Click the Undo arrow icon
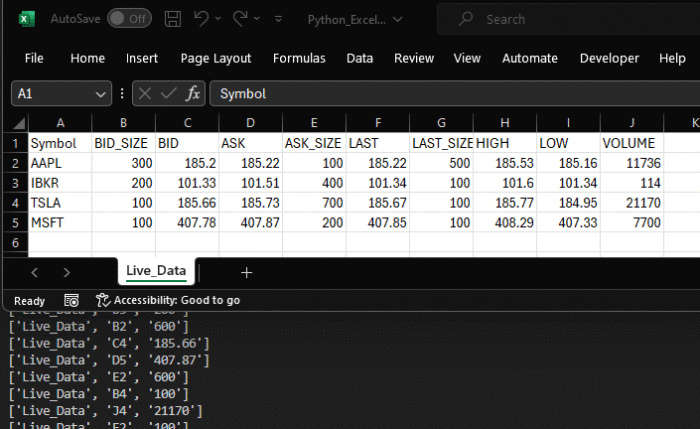The image size is (700, 429). coord(201,19)
